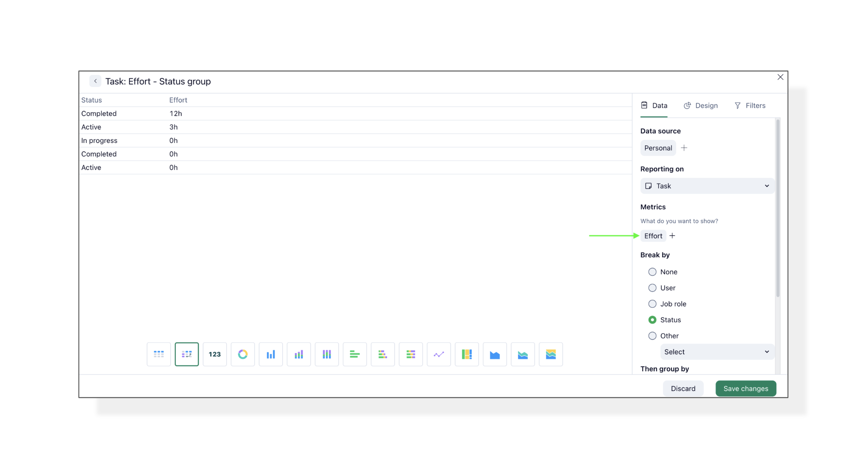Select the green-yellow treemap style chart
The width and height of the screenshot is (868, 468).
point(466,354)
